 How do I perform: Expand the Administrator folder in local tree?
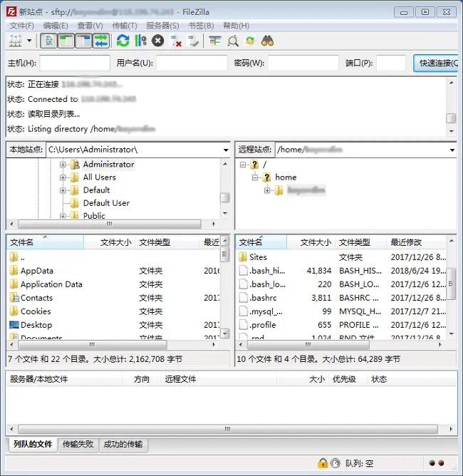(63, 165)
